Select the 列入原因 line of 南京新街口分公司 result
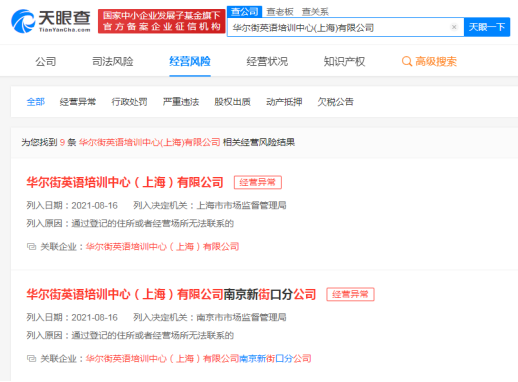Viewport: 518px width, 382px height. click(130, 335)
